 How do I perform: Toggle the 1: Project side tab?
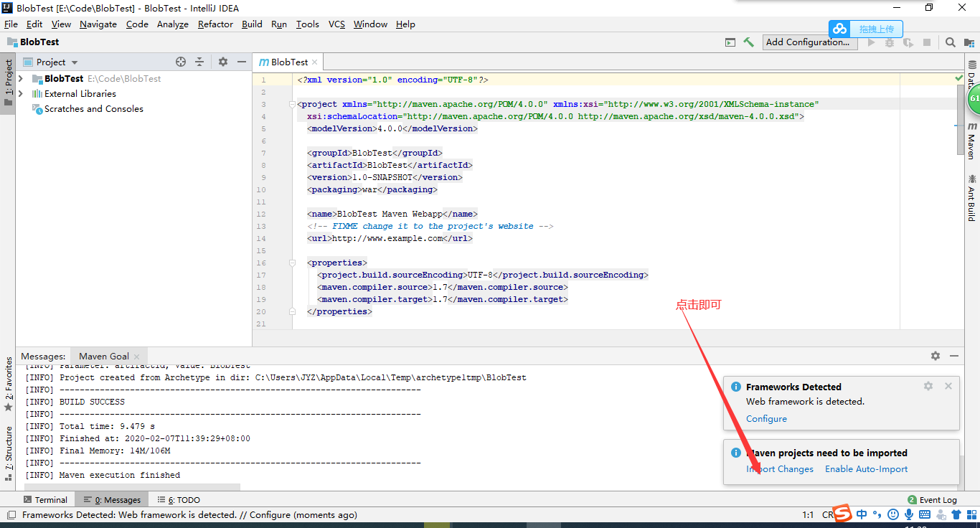tap(8, 82)
